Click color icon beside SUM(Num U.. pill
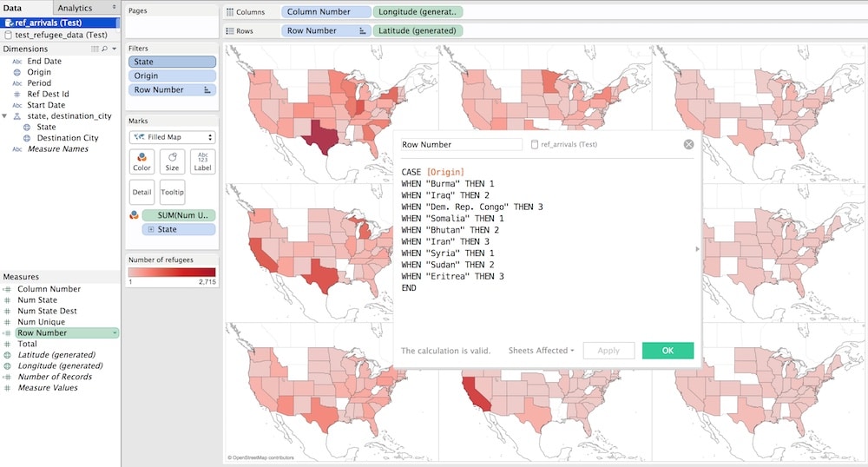Image resolution: width=868 pixels, height=467 pixels. point(133,215)
